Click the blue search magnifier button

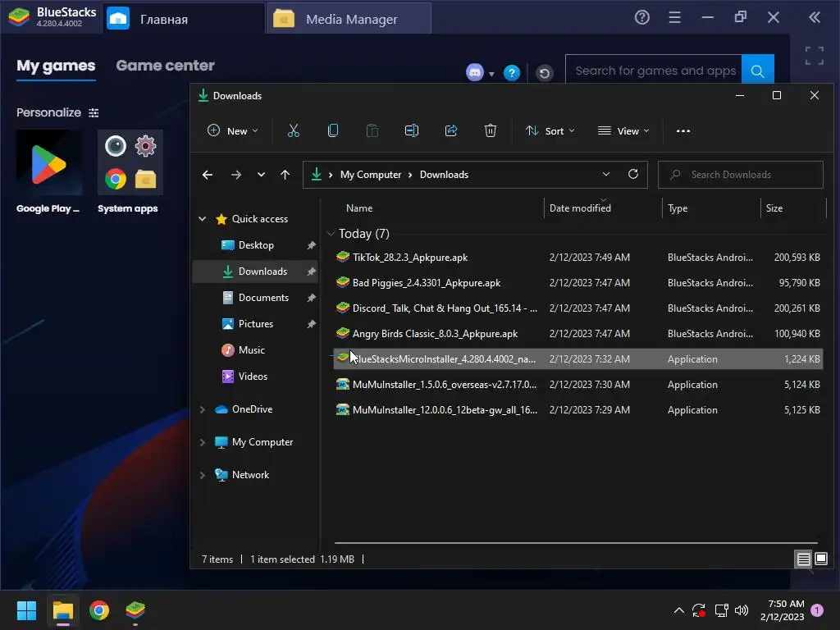[x=757, y=71]
